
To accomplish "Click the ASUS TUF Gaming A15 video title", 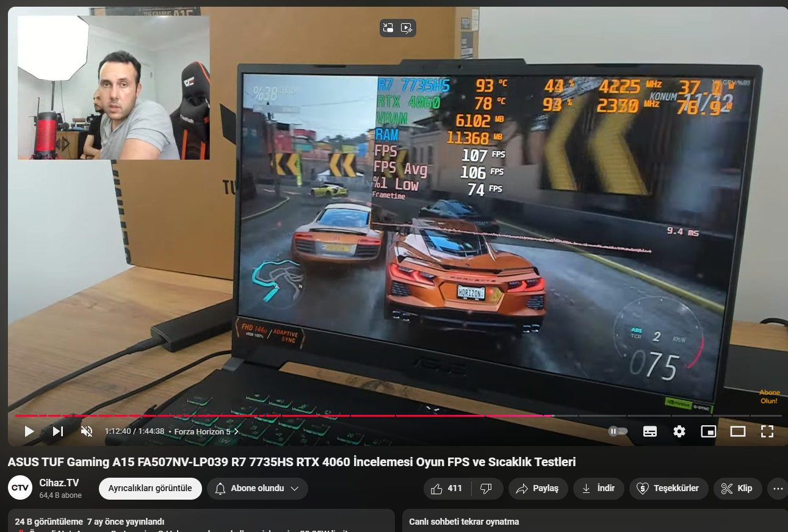I will (292, 462).
